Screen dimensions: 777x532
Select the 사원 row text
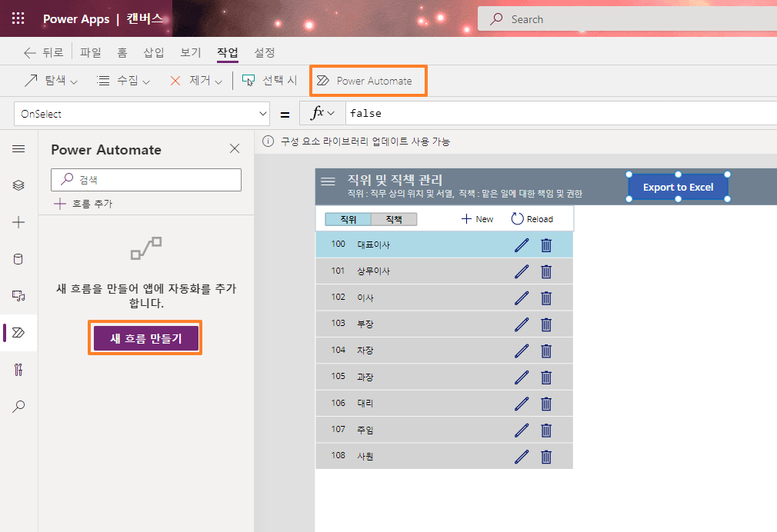[365, 456]
